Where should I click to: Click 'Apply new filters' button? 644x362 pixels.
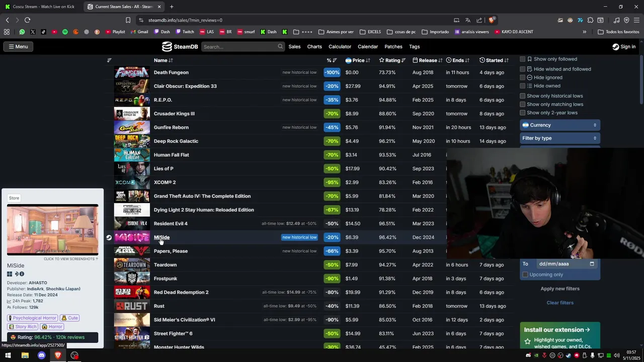560,289
